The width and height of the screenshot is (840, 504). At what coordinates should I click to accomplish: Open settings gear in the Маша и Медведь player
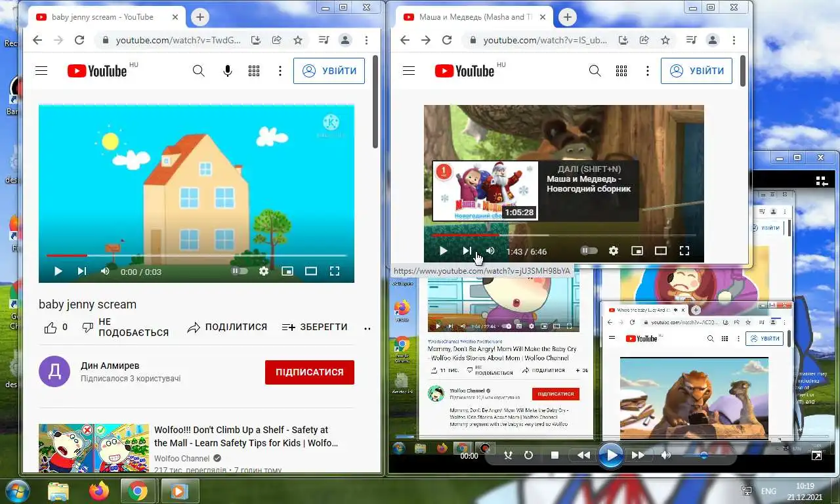point(614,251)
